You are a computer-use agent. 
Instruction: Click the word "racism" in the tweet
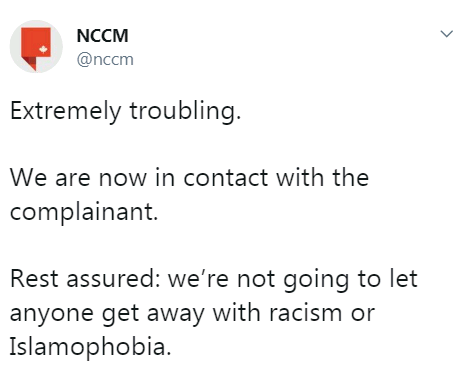click(x=306, y=313)
